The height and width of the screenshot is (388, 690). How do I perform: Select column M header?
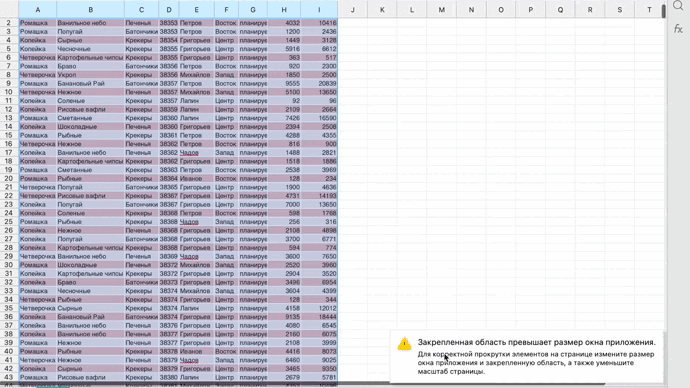point(441,9)
